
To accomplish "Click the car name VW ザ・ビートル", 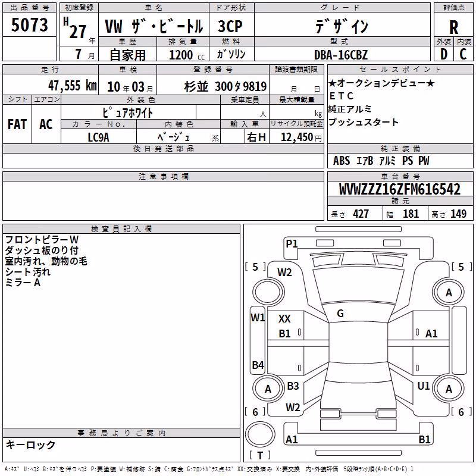I will [154, 26].
